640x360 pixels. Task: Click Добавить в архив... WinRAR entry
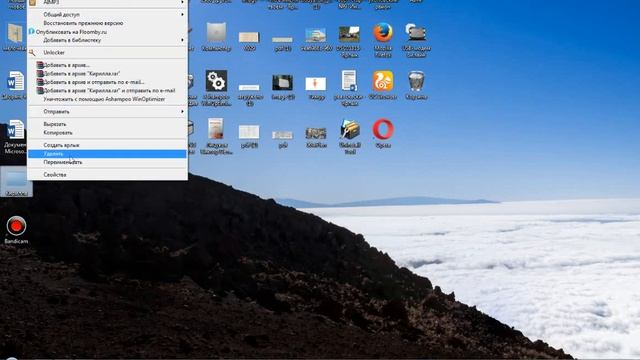tap(107, 65)
